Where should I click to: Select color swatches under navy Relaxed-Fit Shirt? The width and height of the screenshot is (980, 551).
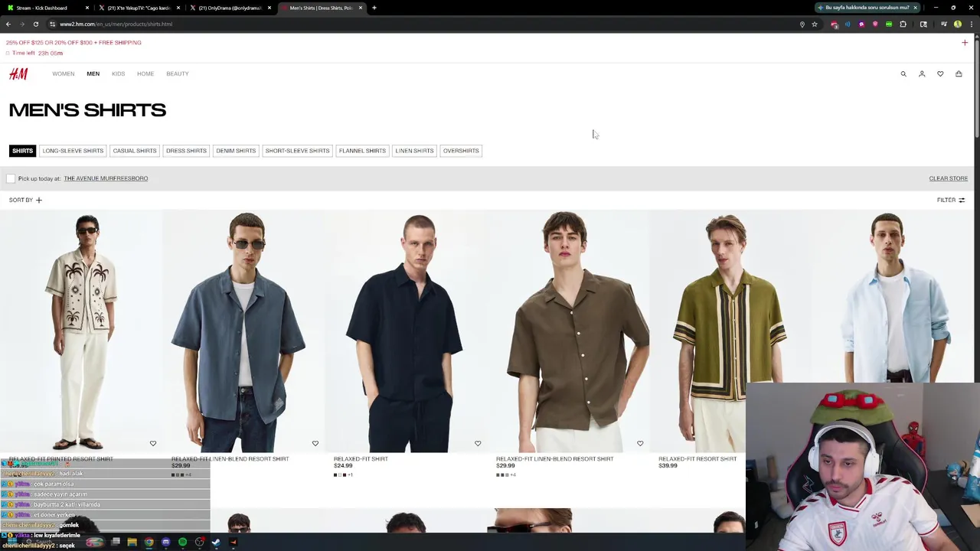point(343,475)
